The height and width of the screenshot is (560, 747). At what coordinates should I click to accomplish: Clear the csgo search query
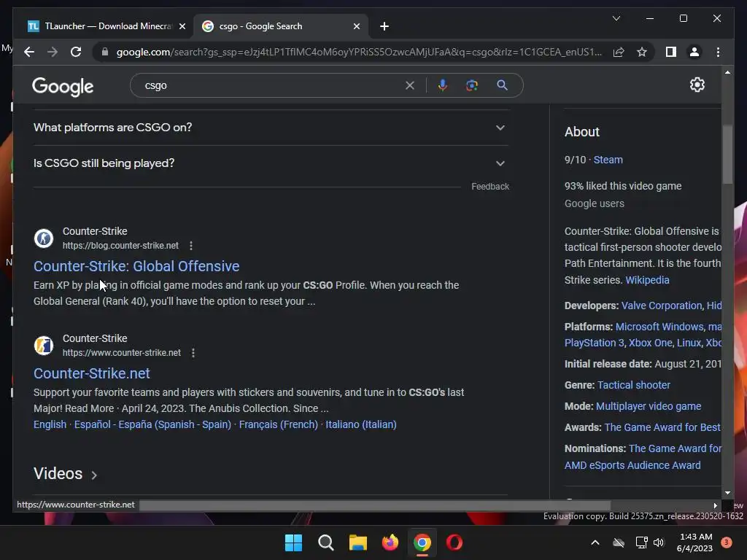click(410, 86)
